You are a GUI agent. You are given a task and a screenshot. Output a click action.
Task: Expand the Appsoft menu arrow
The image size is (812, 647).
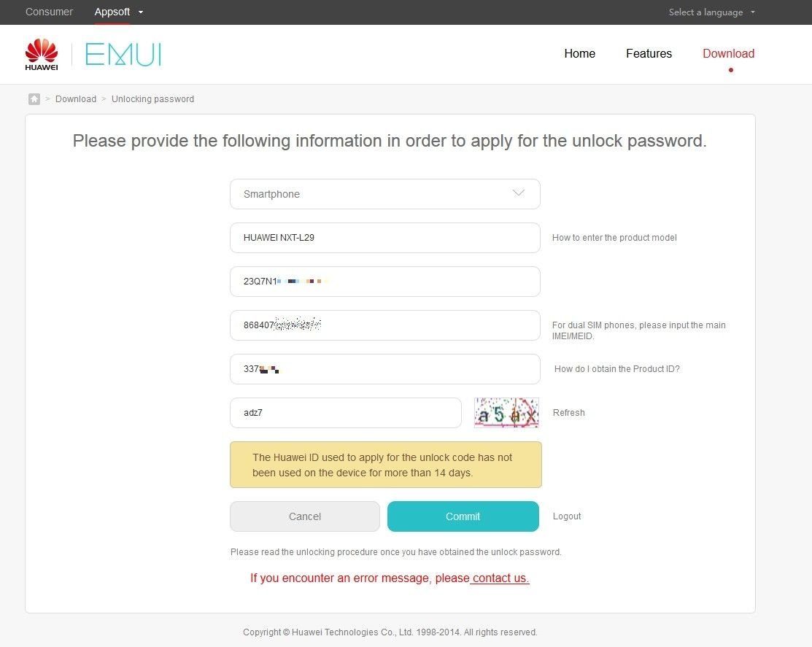point(141,12)
